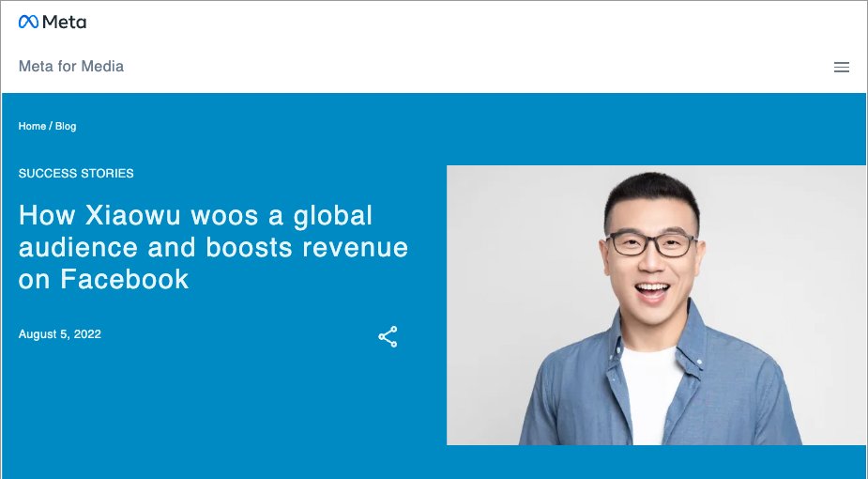Click the Meta logo

point(52,22)
